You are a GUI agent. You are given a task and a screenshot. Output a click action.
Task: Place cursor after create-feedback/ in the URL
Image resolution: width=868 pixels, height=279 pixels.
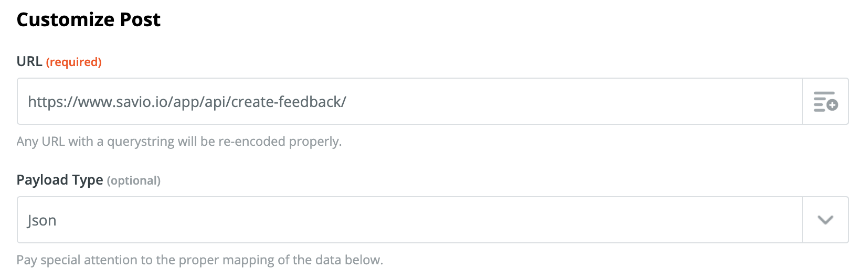[x=347, y=102]
